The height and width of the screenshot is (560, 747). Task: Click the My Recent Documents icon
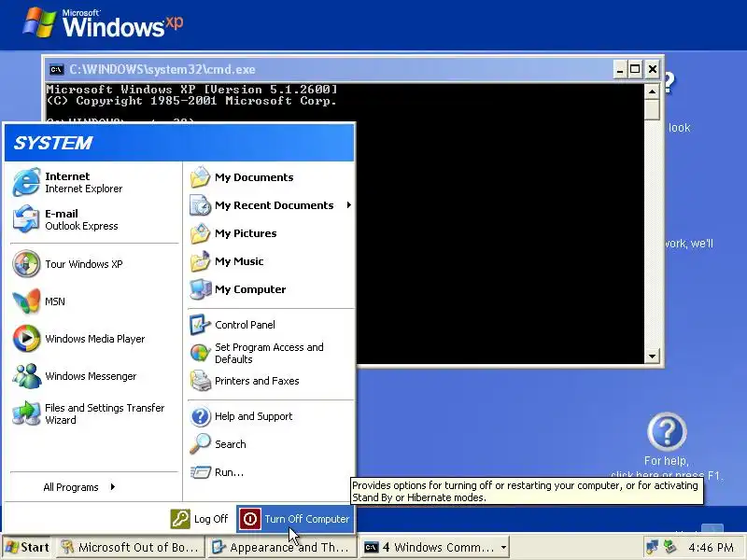click(200, 205)
